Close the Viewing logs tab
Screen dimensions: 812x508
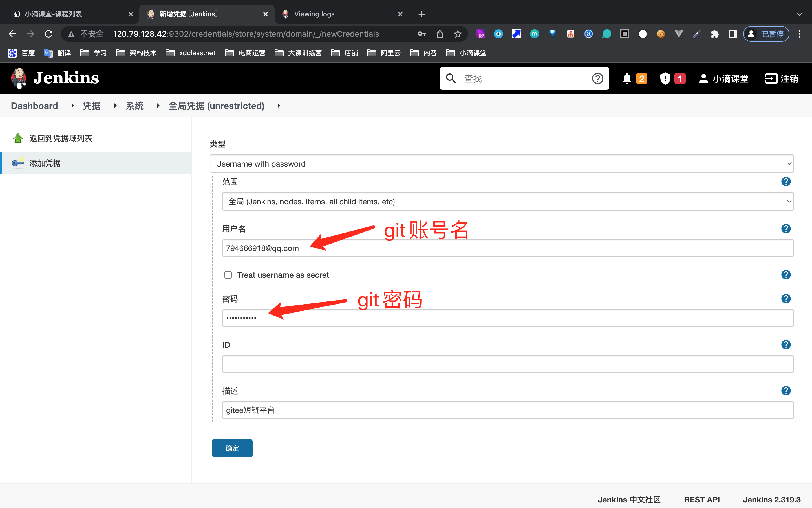pyautogui.click(x=400, y=14)
